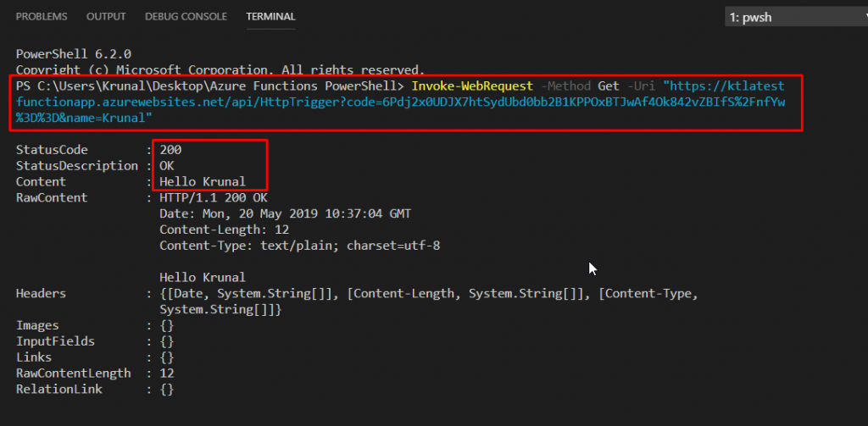Click the StatusCode value 200

pyautogui.click(x=170, y=150)
